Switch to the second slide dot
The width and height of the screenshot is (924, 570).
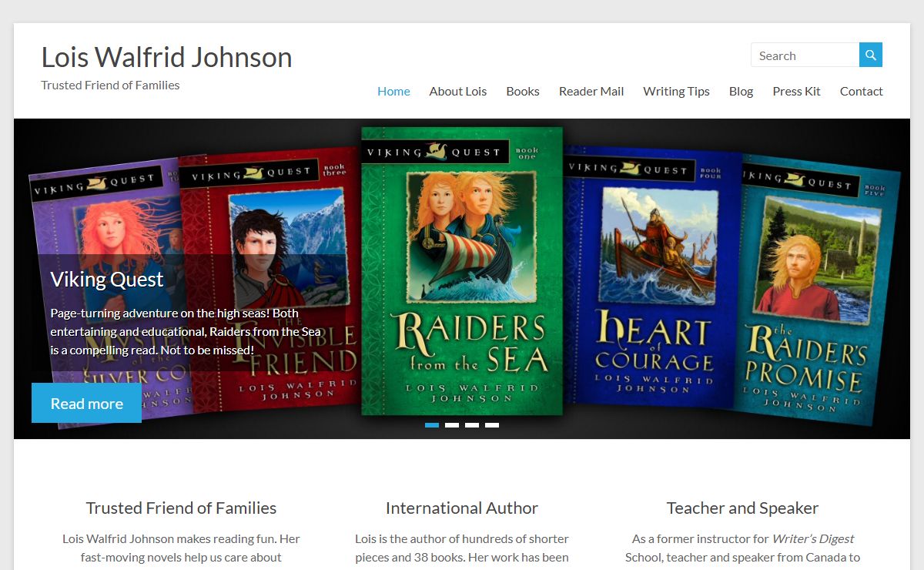point(452,425)
